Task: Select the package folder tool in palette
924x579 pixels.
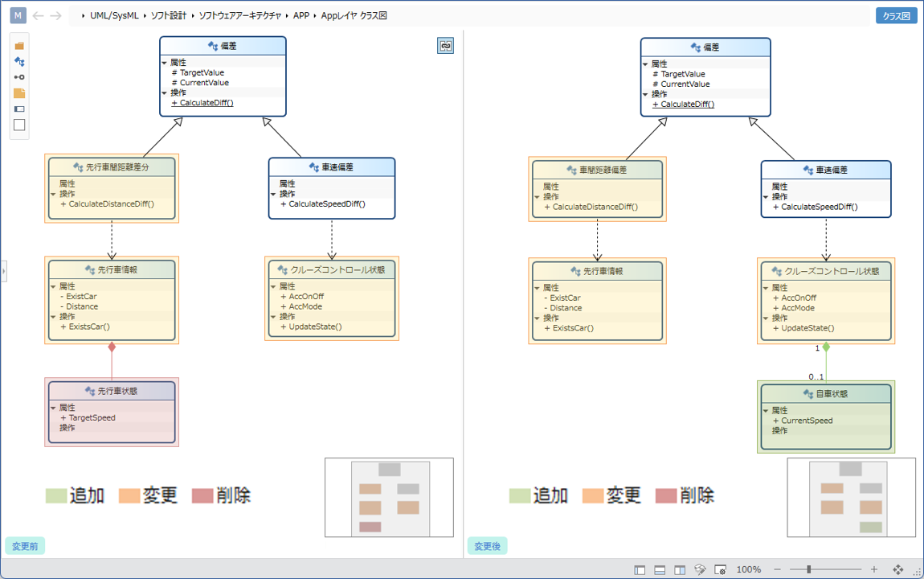Action: [19, 46]
